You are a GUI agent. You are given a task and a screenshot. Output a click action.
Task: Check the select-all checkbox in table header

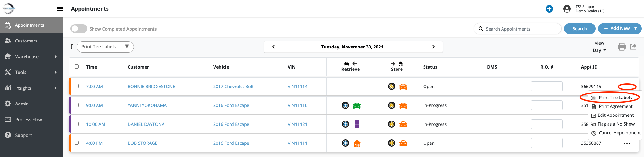[x=76, y=66]
